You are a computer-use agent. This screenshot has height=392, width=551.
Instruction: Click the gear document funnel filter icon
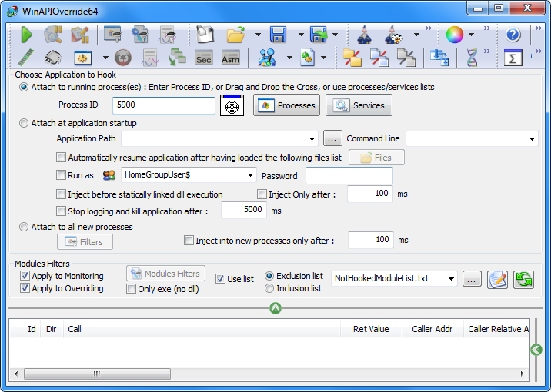point(140,35)
